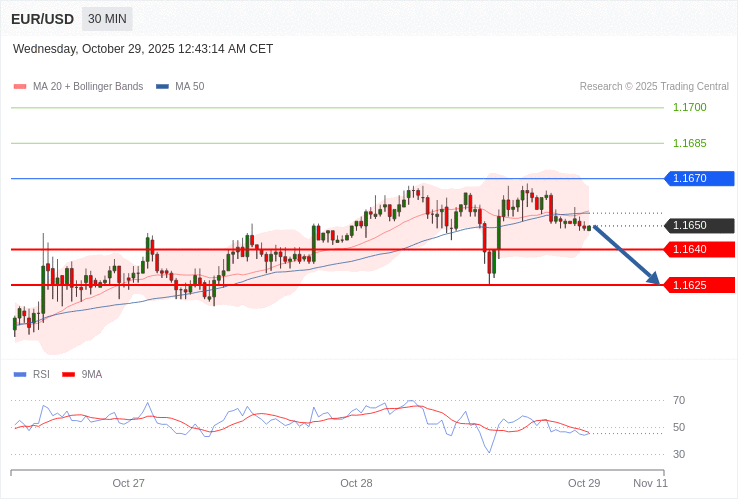
Task: Toggle the MA 50 legend label
Action: [x=189, y=87]
